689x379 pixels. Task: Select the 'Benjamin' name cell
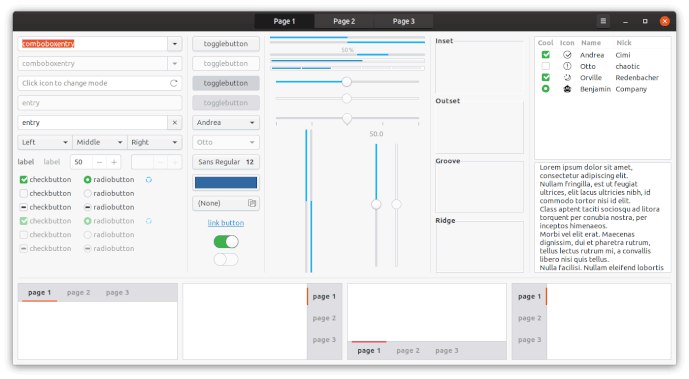tap(595, 89)
